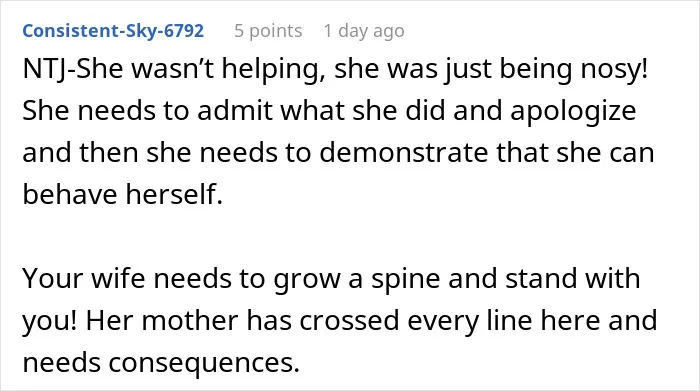Click the word "wife" in the second paragraph

pyautogui.click(x=118, y=278)
